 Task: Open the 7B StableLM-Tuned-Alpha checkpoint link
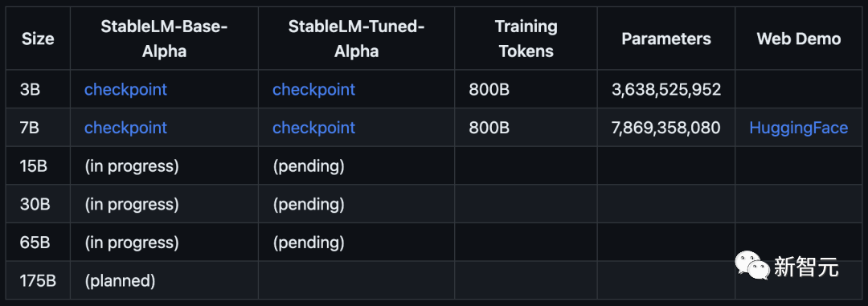[314, 127]
